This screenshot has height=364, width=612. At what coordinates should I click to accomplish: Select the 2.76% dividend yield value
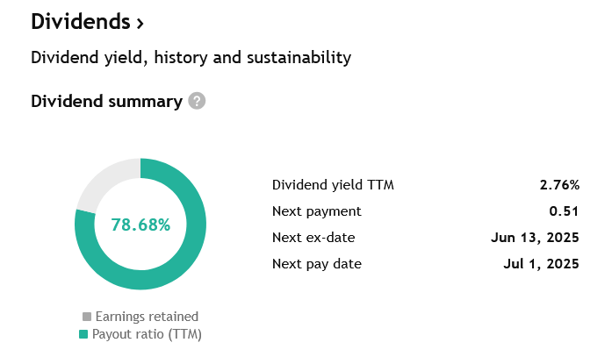click(x=559, y=185)
